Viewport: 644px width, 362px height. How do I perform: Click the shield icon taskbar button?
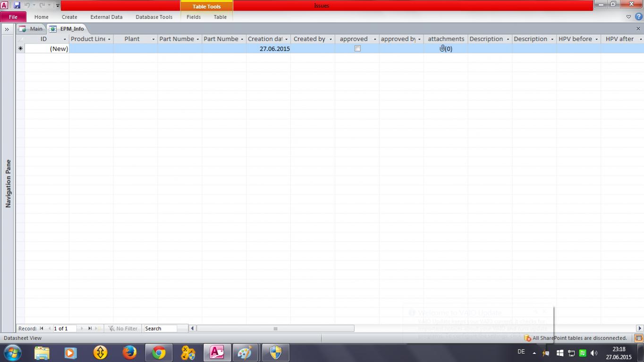tap(275, 353)
